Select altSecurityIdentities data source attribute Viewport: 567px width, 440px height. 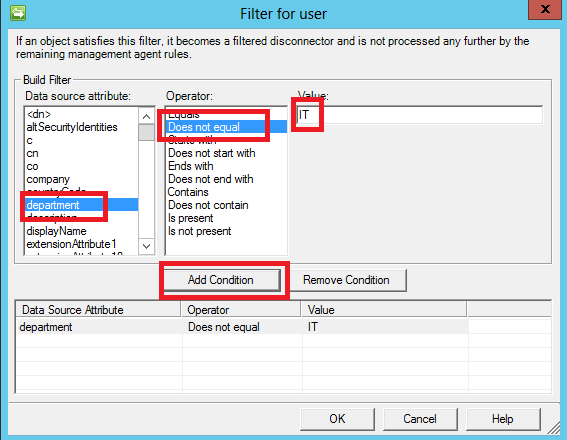click(x=72, y=127)
